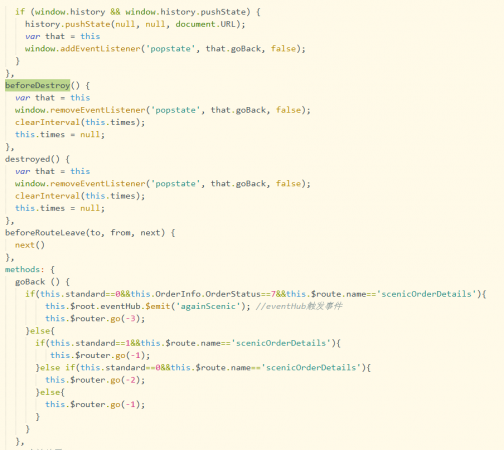This screenshot has height=450, width=504.
Task: Click the eventHub comment text
Action: pos(299,306)
